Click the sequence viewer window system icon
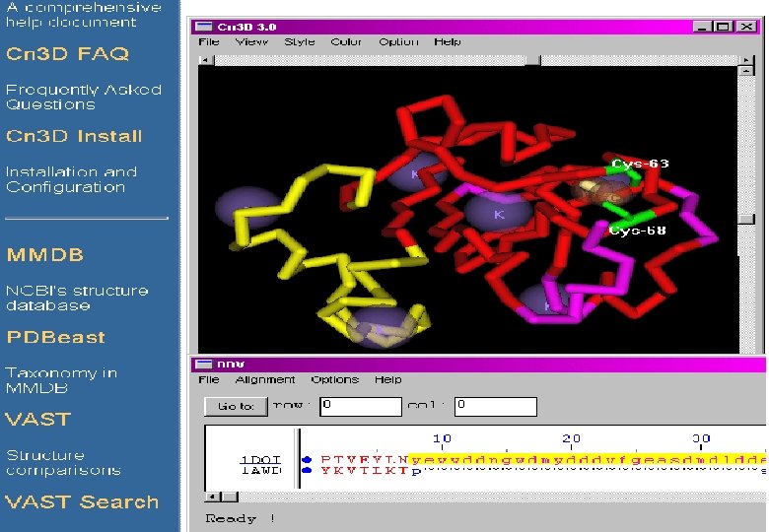Image resolution: width=769 pixels, height=532 pixels. pos(203,364)
